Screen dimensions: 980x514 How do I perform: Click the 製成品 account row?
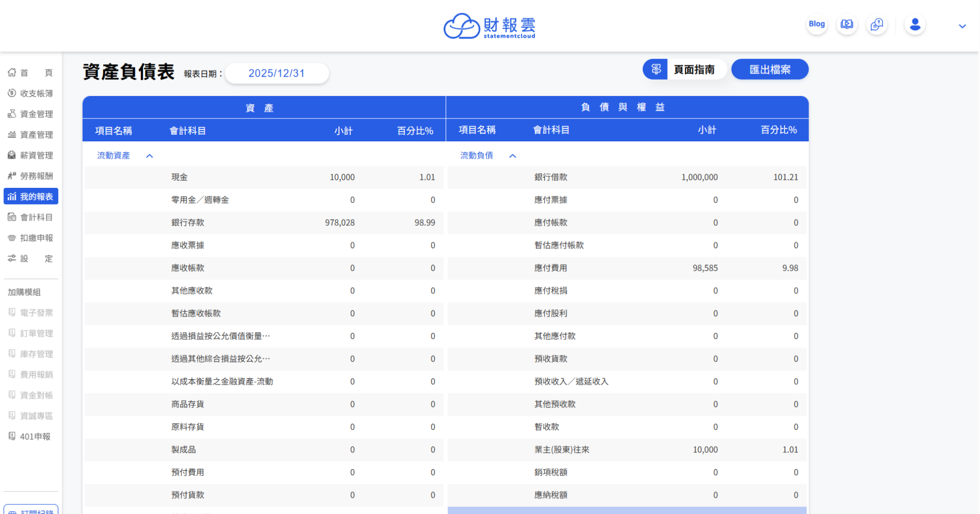264,450
